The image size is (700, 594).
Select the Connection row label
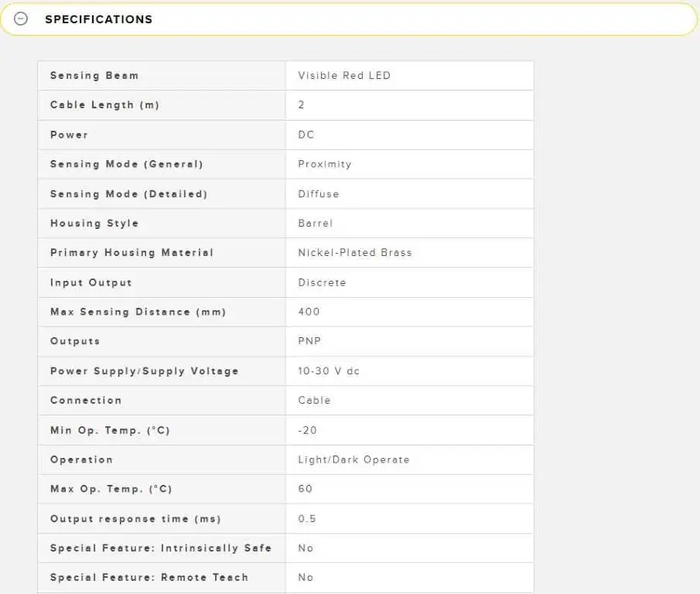86,401
